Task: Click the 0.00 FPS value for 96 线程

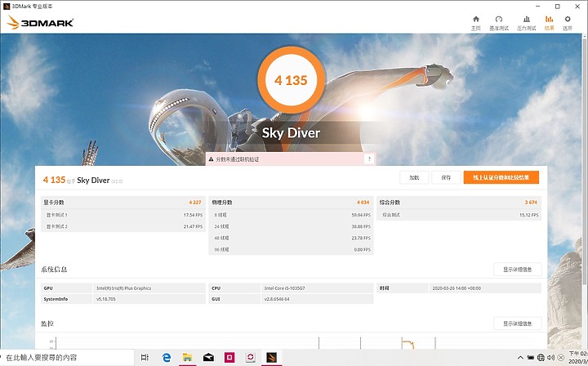Action: point(363,249)
